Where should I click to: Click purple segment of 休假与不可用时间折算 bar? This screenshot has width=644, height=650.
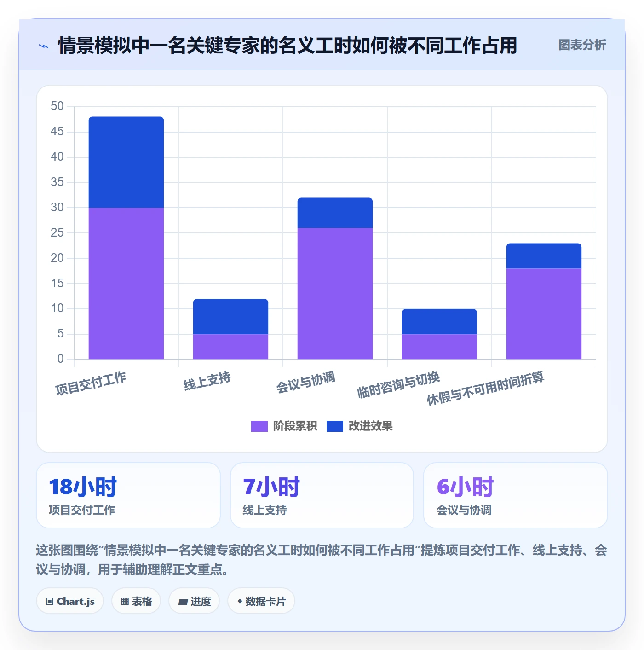tap(544, 313)
